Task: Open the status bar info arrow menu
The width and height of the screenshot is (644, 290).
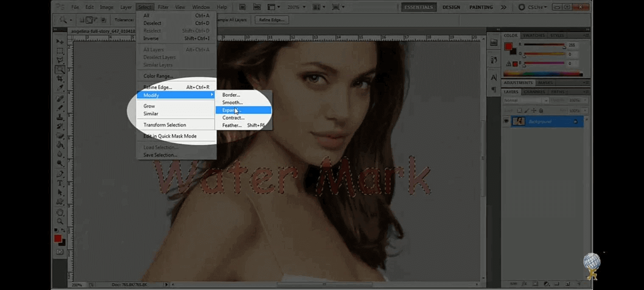Action: (166, 284)
